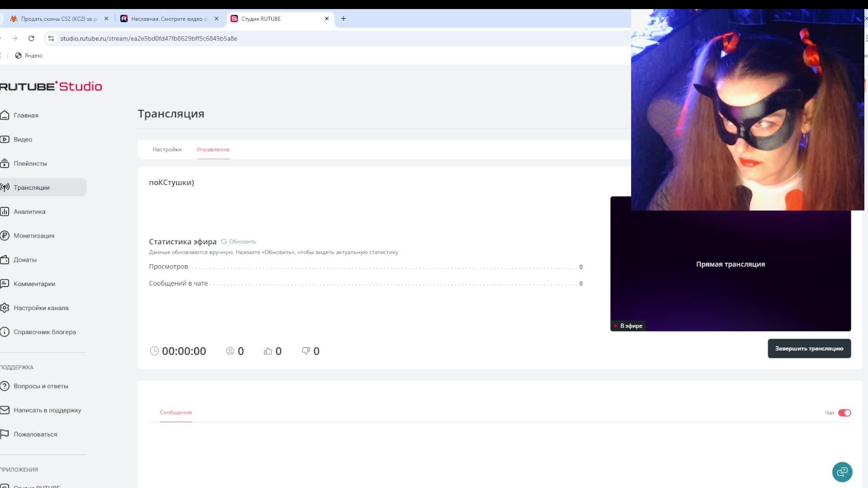
Task: Open the Видео section in sidebar
Action: click(x=23, y=139)
